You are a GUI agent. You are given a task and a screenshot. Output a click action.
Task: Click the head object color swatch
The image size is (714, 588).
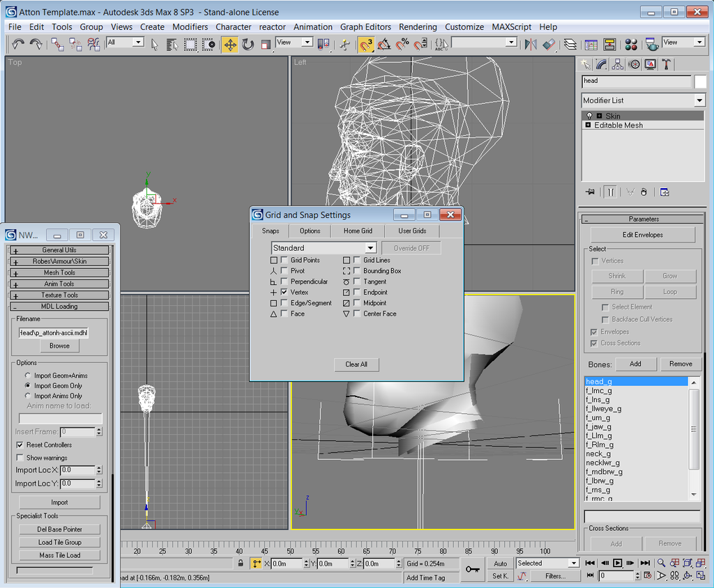(700, 82)
